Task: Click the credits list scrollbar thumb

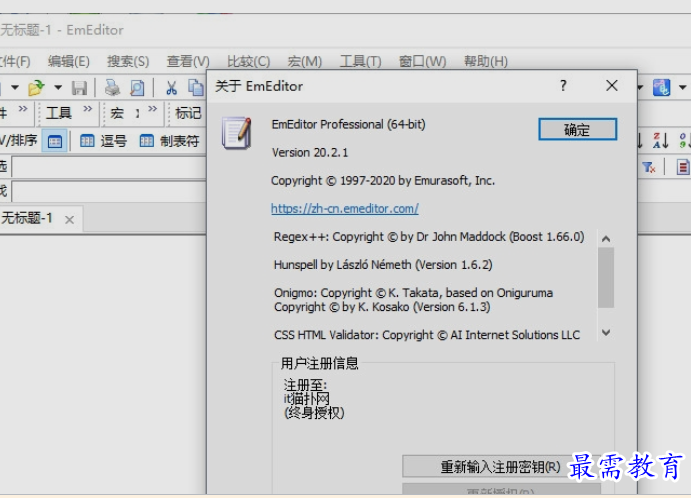Action: tap(606, 278)
